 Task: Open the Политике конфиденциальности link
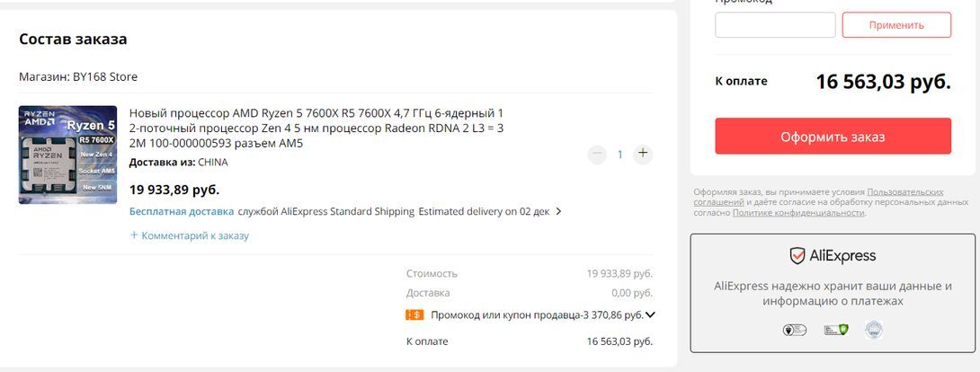[x=798, y=213]
